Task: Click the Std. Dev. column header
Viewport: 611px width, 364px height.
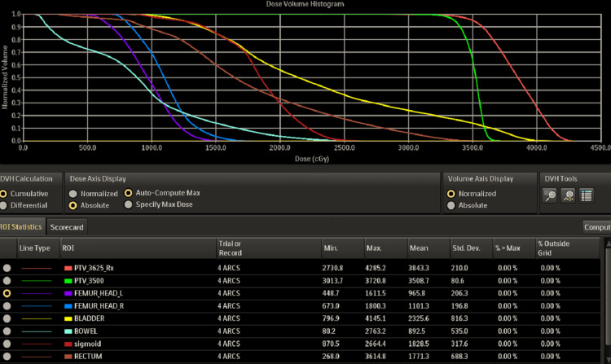Action: tap(472, 248)
